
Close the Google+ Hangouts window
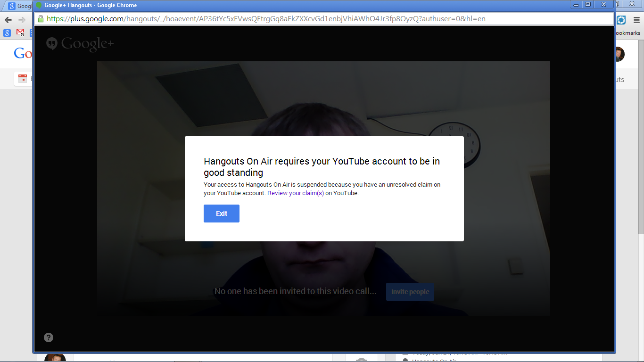604,4
